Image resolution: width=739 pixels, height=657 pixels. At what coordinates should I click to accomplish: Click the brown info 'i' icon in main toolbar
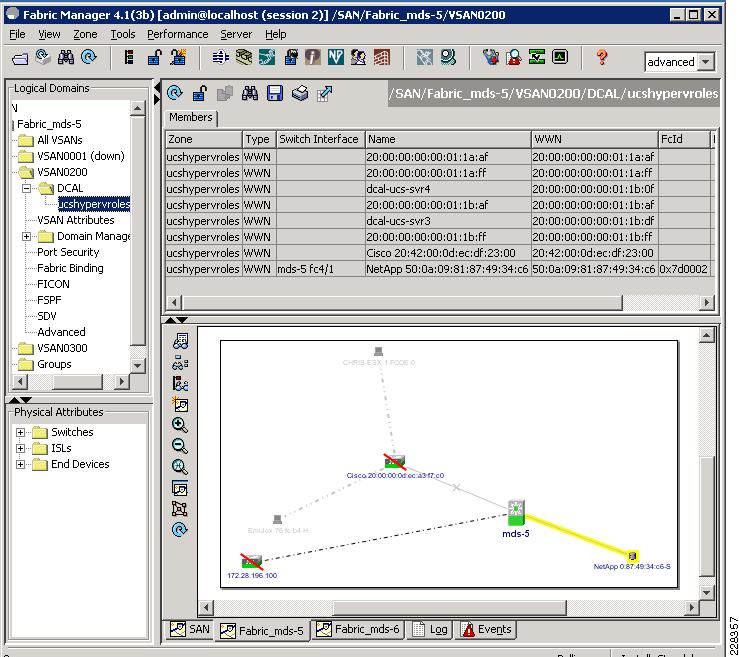(312, 57)
